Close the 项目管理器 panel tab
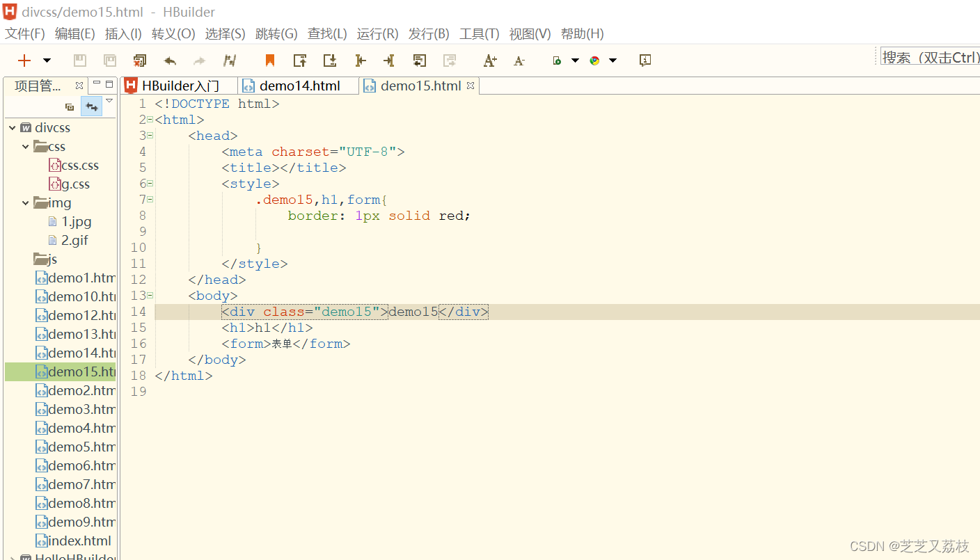The image size is (980, 560). [x=79, y=86]
